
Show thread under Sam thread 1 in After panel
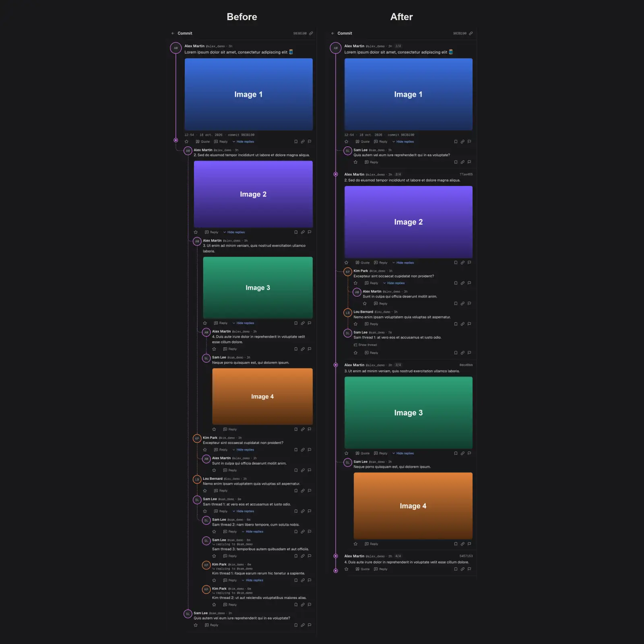pos(365,345)
